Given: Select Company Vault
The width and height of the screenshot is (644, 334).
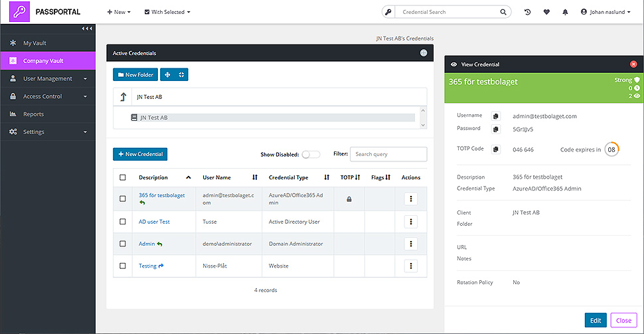Looking at the screenshot, I should (x=48, y=61).
